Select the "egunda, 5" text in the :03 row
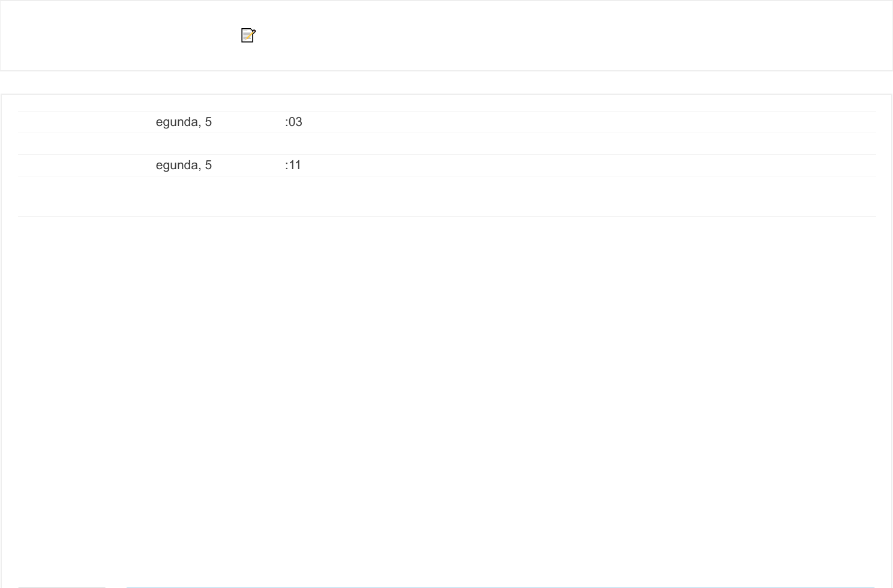 184,122
